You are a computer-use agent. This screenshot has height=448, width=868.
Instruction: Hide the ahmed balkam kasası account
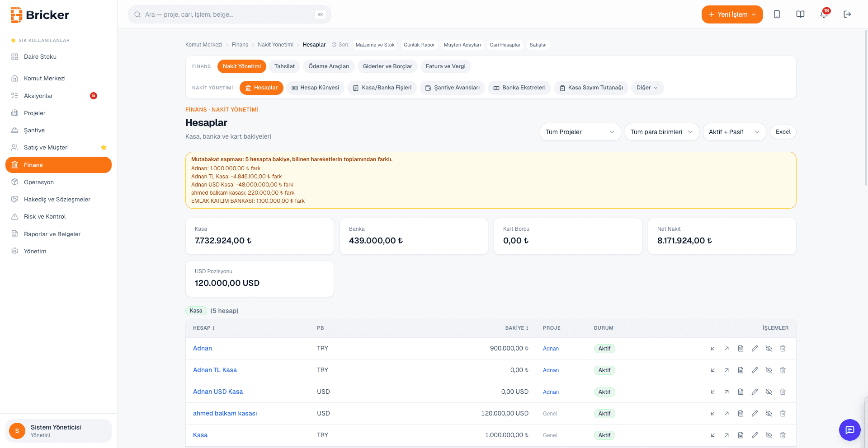(769, 414)
